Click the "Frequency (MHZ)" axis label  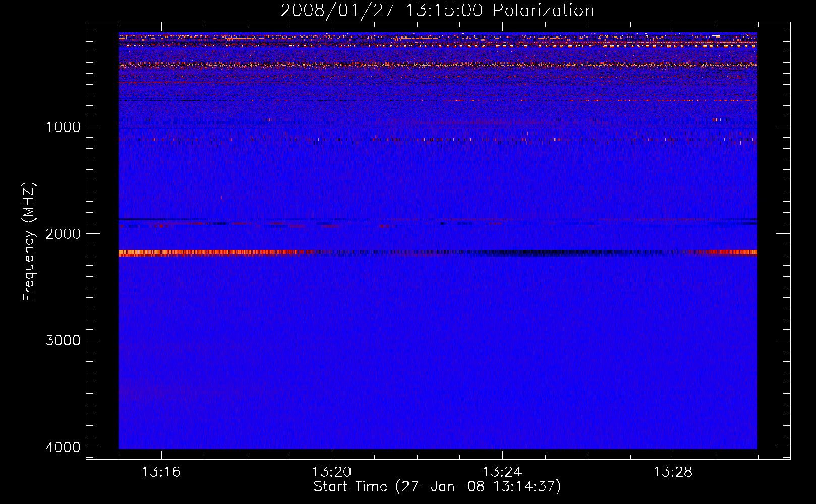point(29,242)
